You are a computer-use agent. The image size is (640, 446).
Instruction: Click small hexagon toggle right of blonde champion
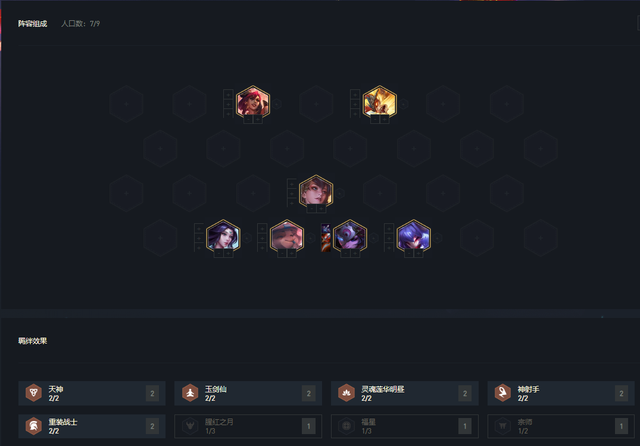point(340,193)
